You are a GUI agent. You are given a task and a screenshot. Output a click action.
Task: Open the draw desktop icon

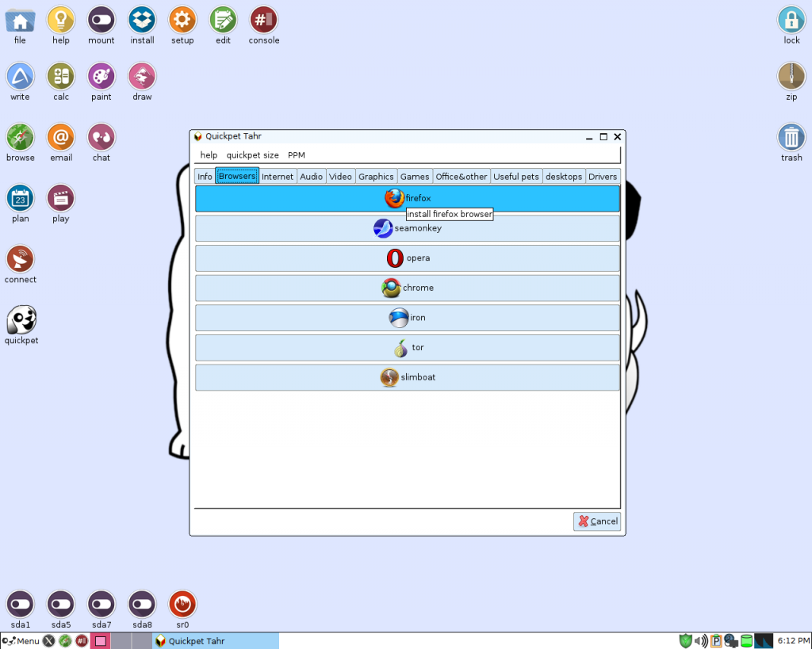(x=143, y=82)
